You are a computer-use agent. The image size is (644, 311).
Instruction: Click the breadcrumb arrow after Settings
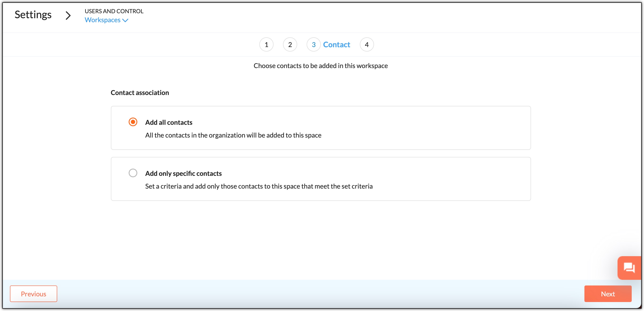68,16
